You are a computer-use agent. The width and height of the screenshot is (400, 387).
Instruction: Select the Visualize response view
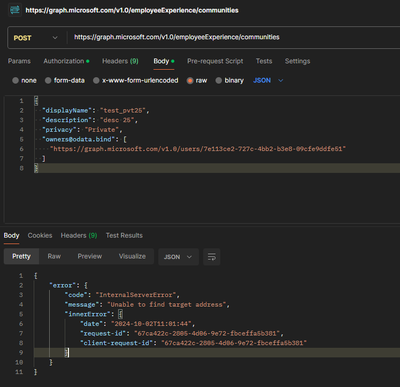click(132, 256)
